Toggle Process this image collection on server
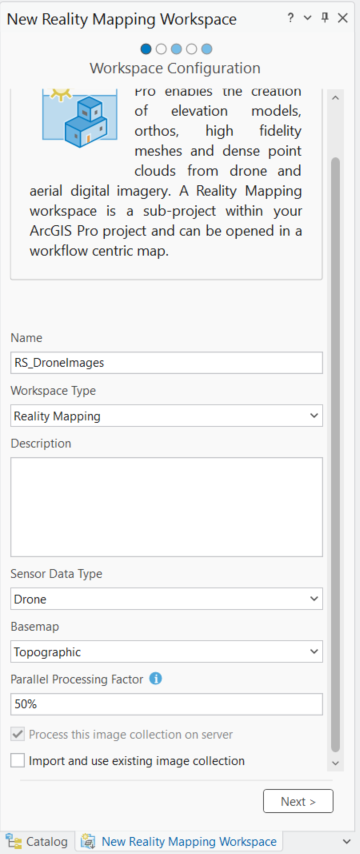360x854 pixels. [17, 734]
